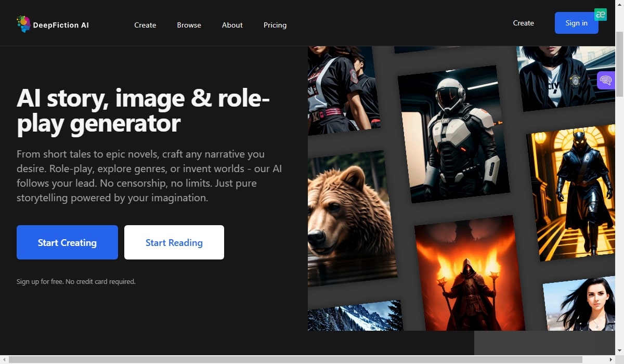Open the Create menu in left navigation
The image size is (624, 364).
145,25
